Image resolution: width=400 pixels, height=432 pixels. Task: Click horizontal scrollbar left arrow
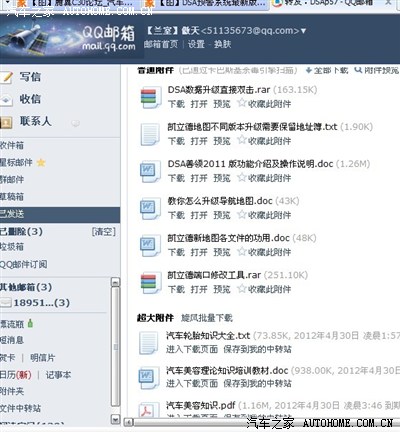pos(128,423)
